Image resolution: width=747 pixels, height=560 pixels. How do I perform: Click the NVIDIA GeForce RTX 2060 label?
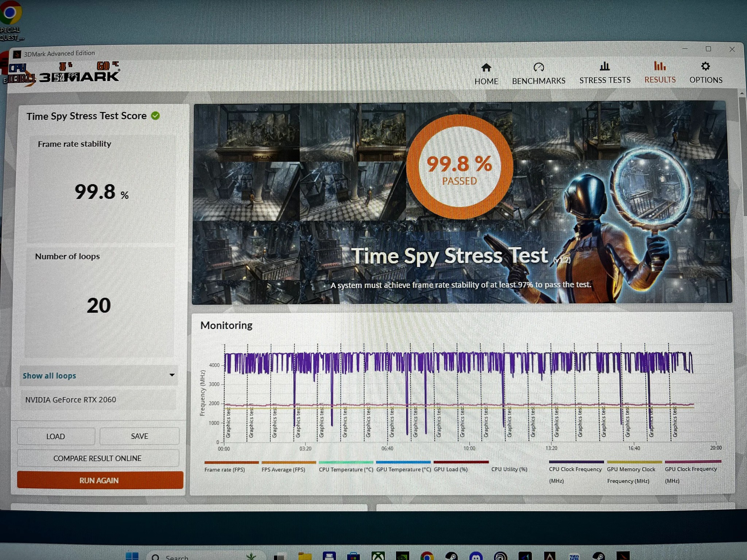point(71,400)
